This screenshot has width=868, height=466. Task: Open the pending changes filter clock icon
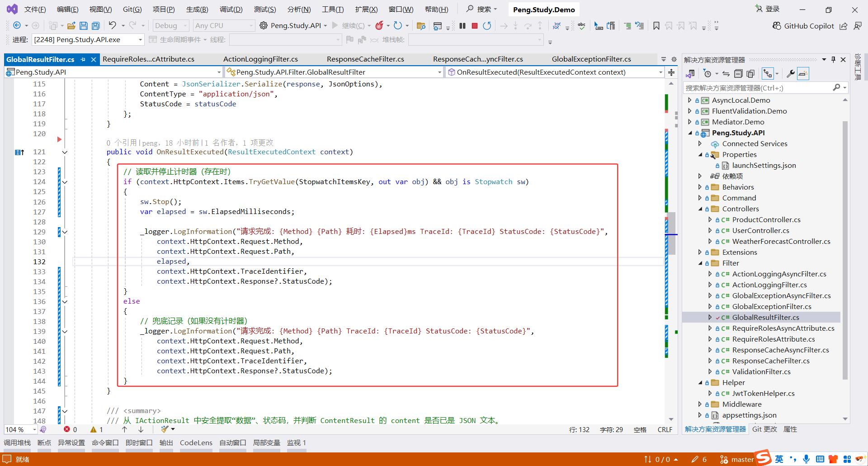708,74
